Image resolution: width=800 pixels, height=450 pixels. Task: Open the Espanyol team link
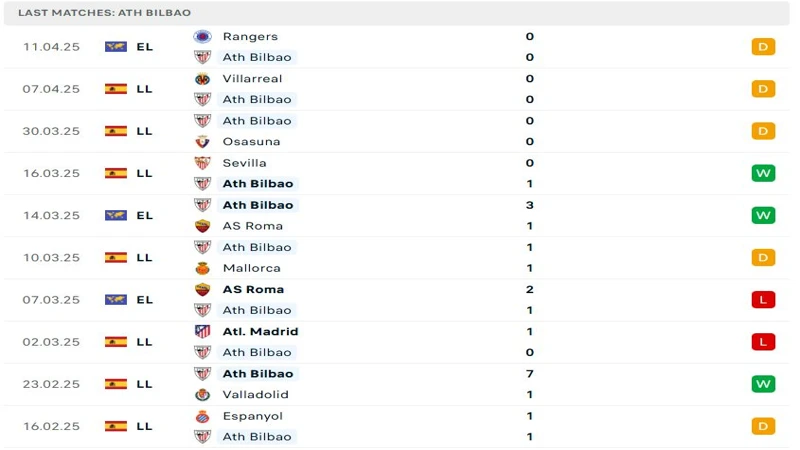click(x=252, y=416)
